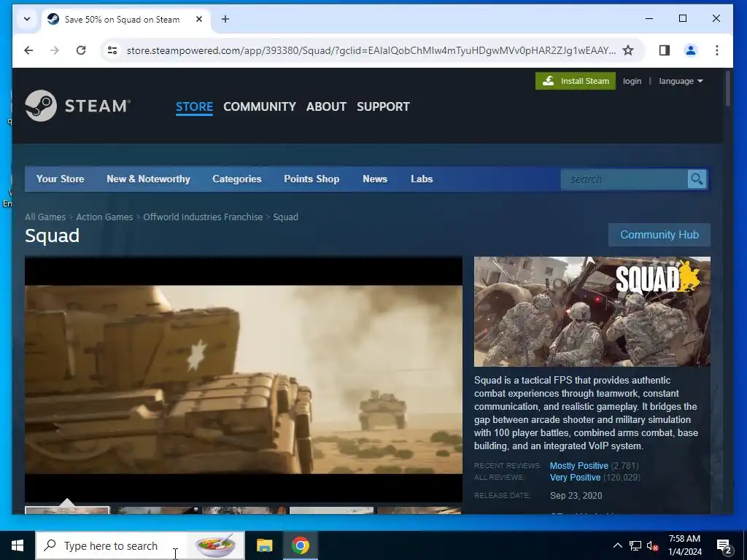
Task: Open the SUPPORT page
Action: pyautogui.click(x=383, y=106)
